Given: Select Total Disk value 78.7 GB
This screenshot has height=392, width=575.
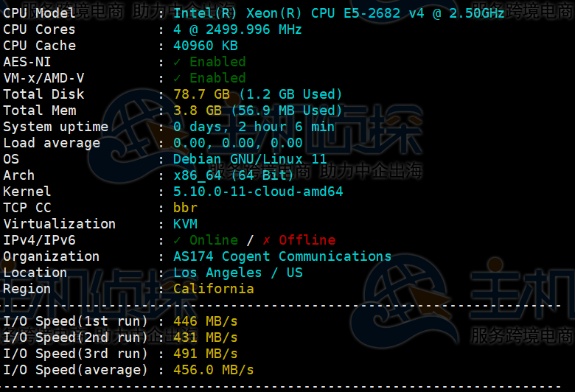Looking at the screenshot, I should point(201,94).
